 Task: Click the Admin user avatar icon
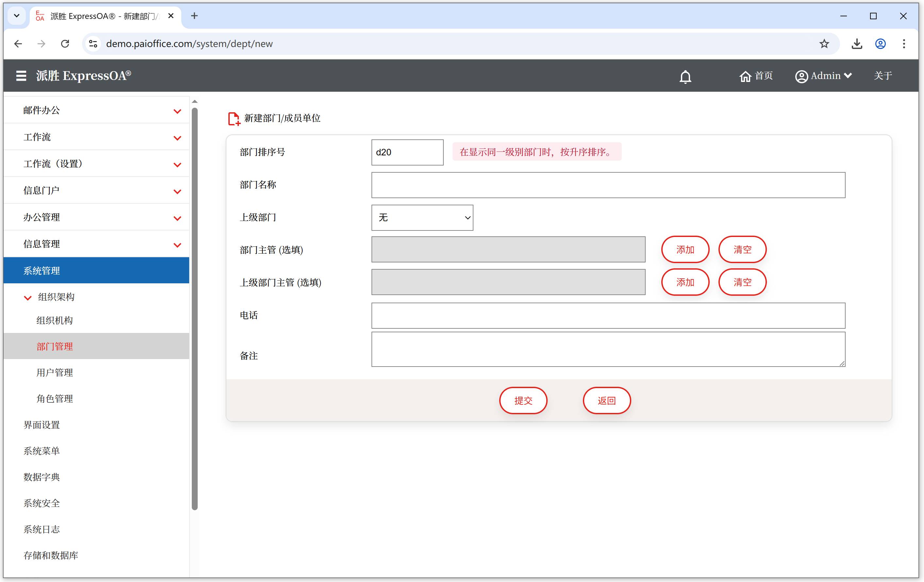click(x=801, y=76)
